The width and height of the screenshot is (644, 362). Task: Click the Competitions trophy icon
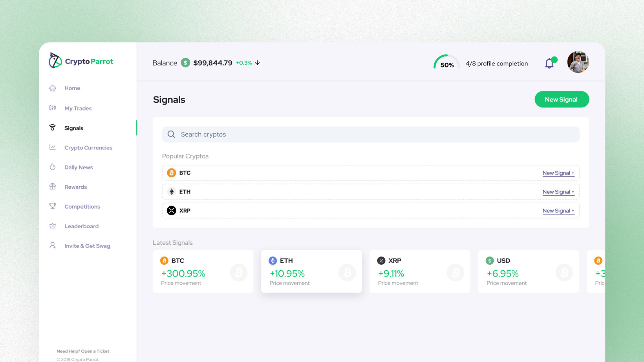pos(53,206)
